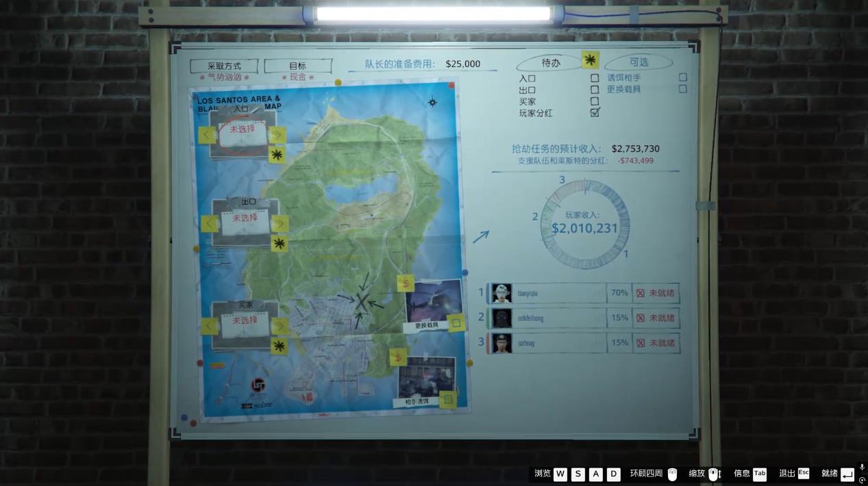Screen dimensions: 868x486
Task: Toggle the 入口 checkbox in 待办 list
Action: tap(595, 78)
